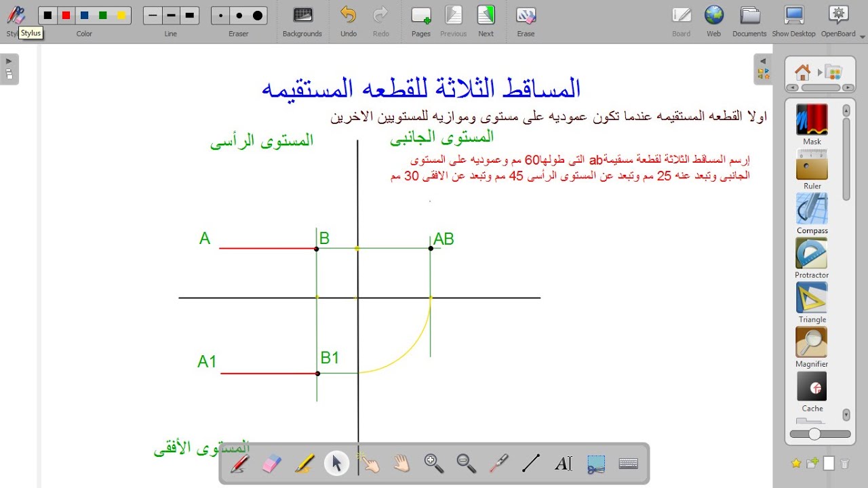868x488 pixels.
Task: Click library list scroll down arrow
Action: tap(846, 414)
